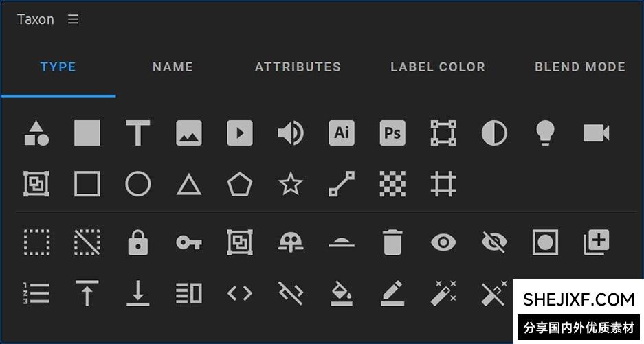Select the audio speaker layer icon
644x344 pixels.
pos(290,133)
